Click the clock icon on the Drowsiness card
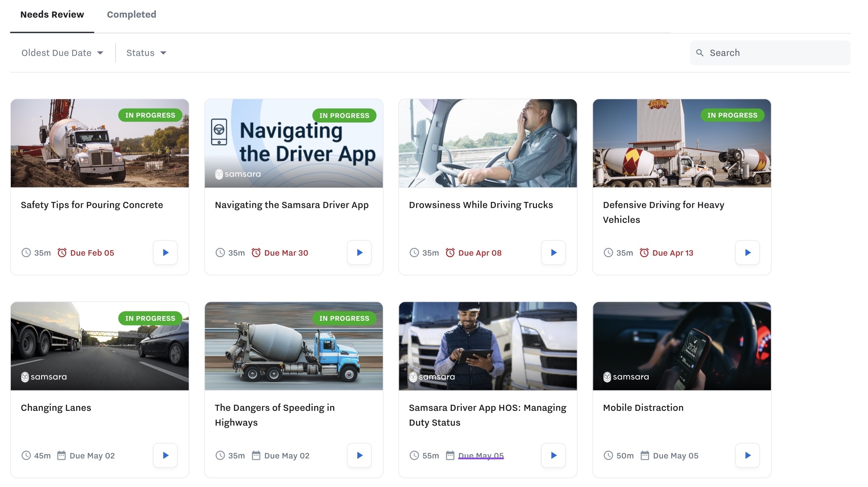The image size is (868, 487). point(415,252)
